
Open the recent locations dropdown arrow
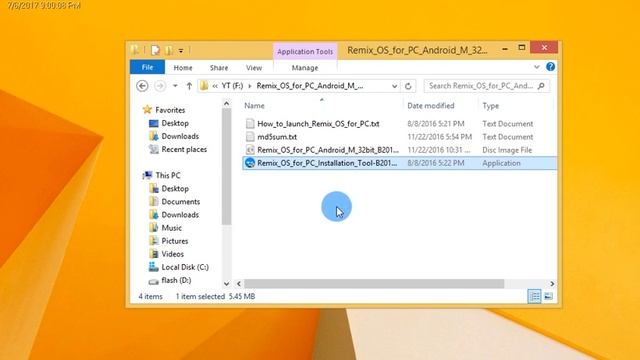[175, 86]
